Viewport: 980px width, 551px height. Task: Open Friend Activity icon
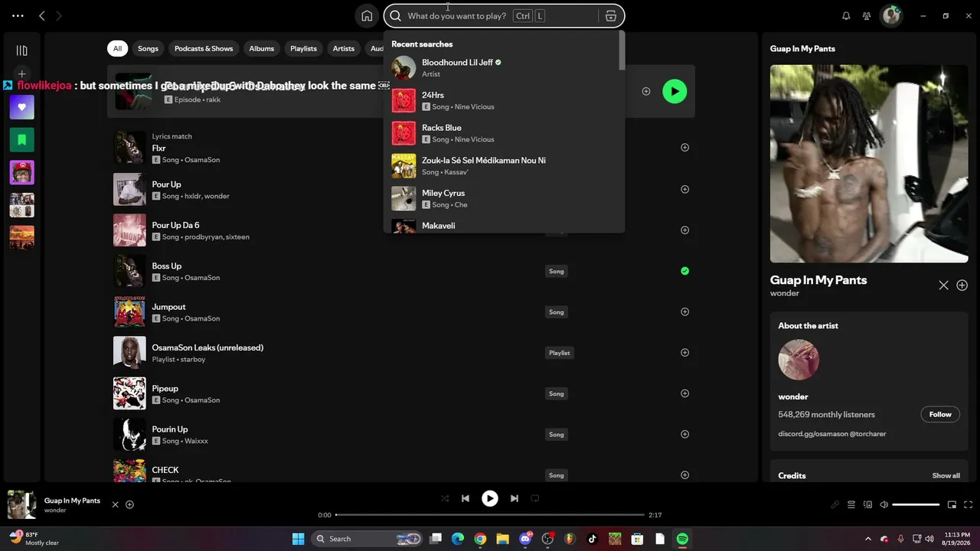pyautogui.click(x=867, y=16)
